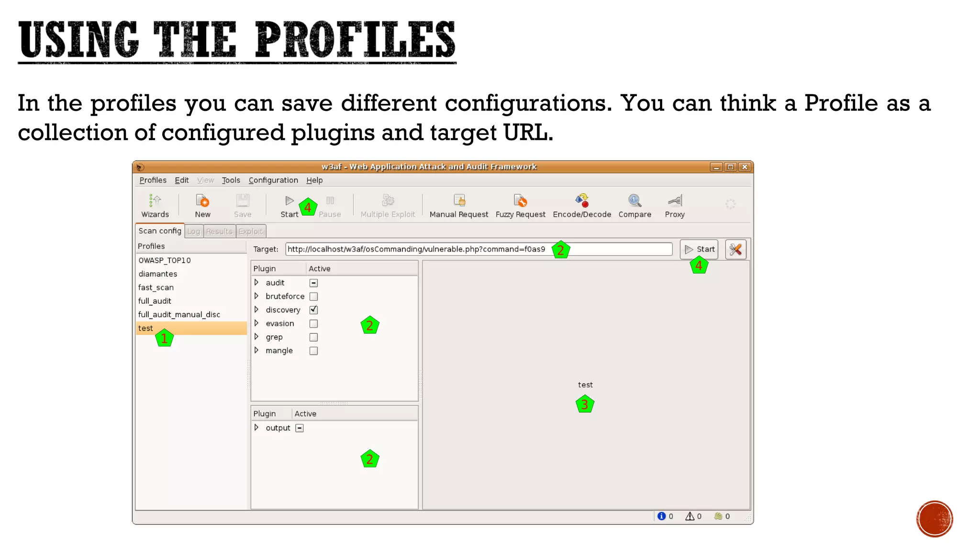Select the OWASP_TOP10 profile
This screenshot has width=980, height=551.
click(x=165, y=260)
